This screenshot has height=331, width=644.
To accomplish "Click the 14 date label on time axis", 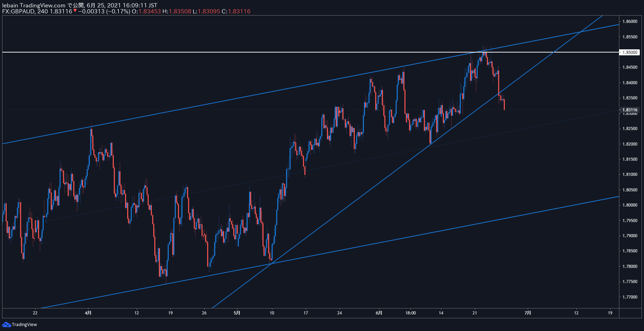I will (x=441, y=313).
